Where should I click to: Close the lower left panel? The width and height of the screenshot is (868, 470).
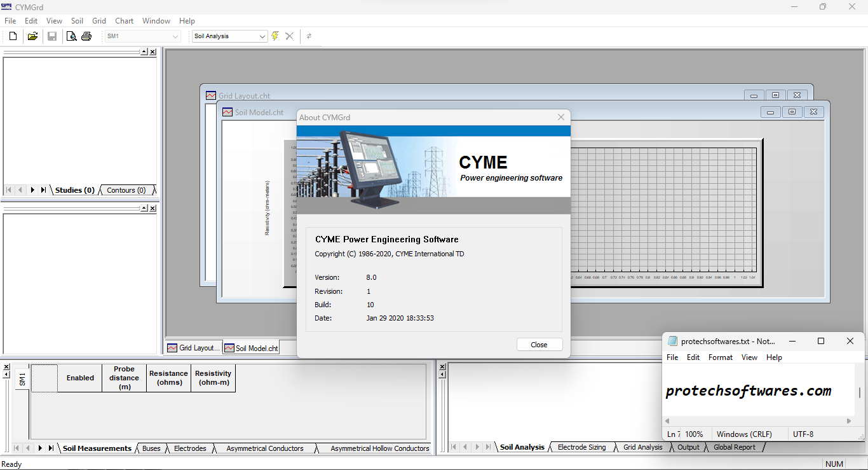153,208
